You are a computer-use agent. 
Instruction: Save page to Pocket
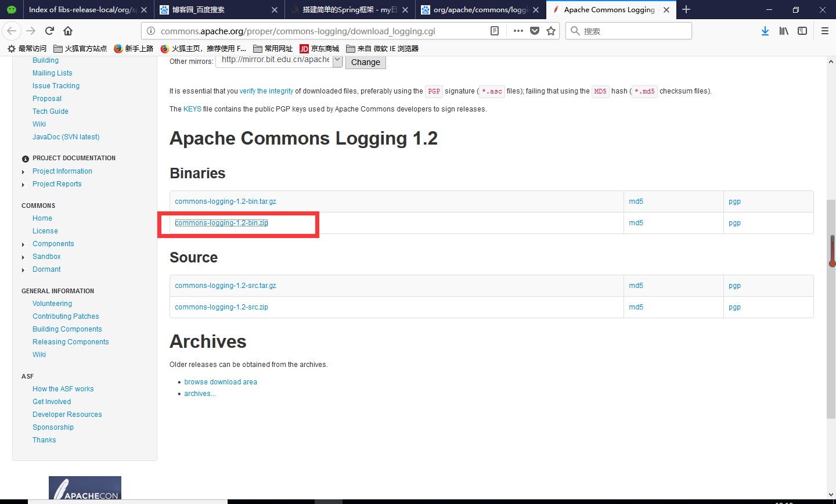(535, 31)
